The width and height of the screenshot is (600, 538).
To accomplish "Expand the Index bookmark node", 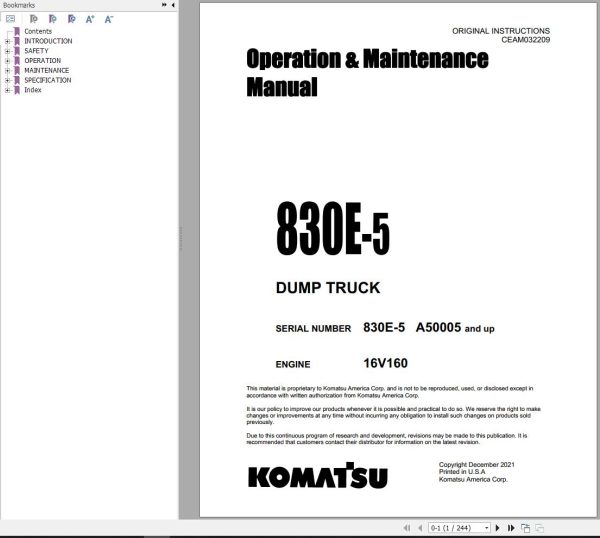I will pos(7,90).
